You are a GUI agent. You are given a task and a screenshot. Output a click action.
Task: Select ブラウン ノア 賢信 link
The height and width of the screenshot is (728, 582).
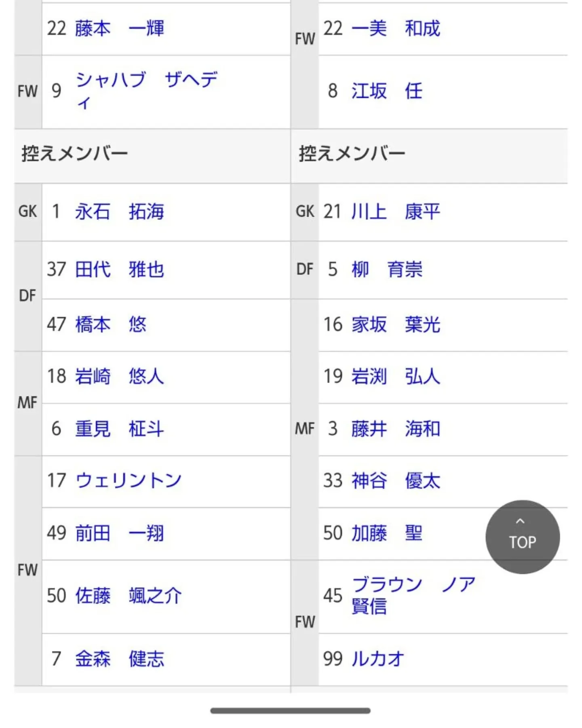click(413, 595)
